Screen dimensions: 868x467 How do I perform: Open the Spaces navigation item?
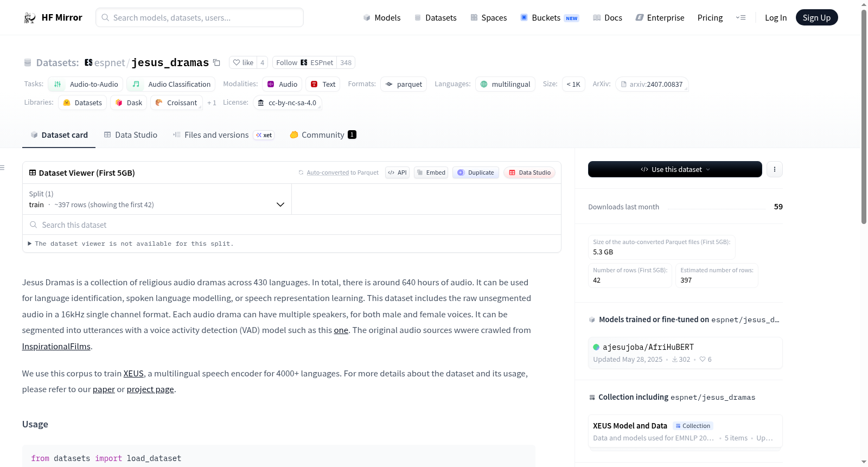click(x=488, y=17)
